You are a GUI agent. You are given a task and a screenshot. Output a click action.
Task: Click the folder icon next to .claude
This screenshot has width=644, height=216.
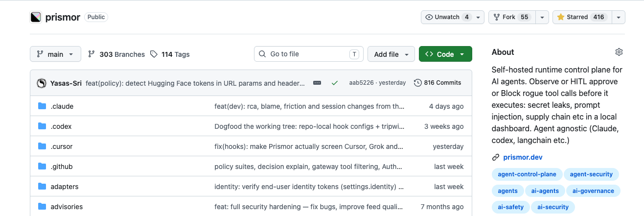[x=42, y=106]
